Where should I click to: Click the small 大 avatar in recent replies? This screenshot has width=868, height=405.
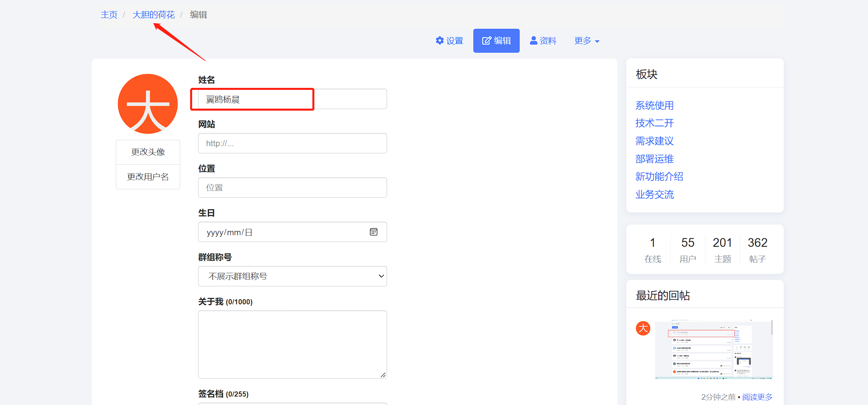[643, 328]
